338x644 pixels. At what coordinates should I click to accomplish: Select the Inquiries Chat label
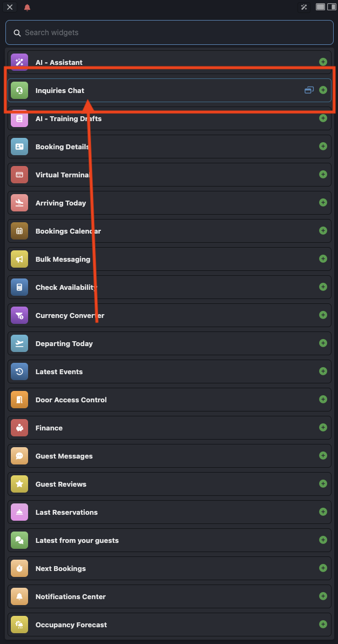(60, 90)
